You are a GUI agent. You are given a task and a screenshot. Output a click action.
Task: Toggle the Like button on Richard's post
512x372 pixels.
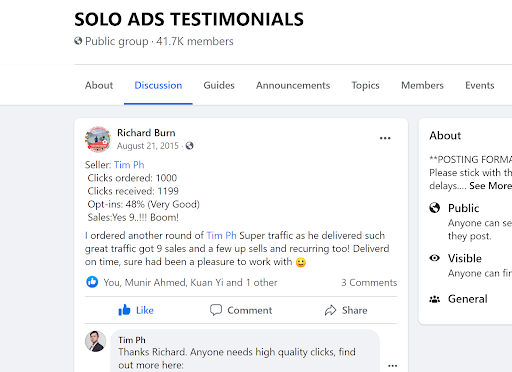pyautogui.click(x=136, y=310)
